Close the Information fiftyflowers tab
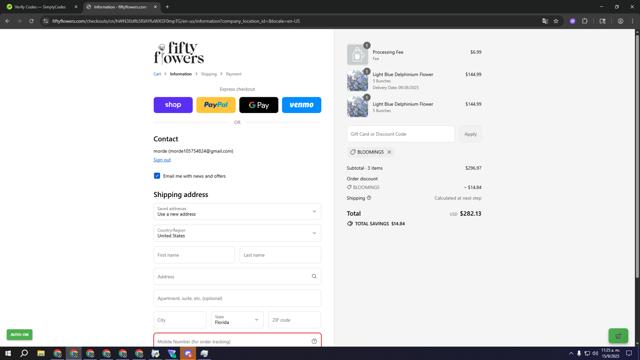640x360 pixels. 155,7
